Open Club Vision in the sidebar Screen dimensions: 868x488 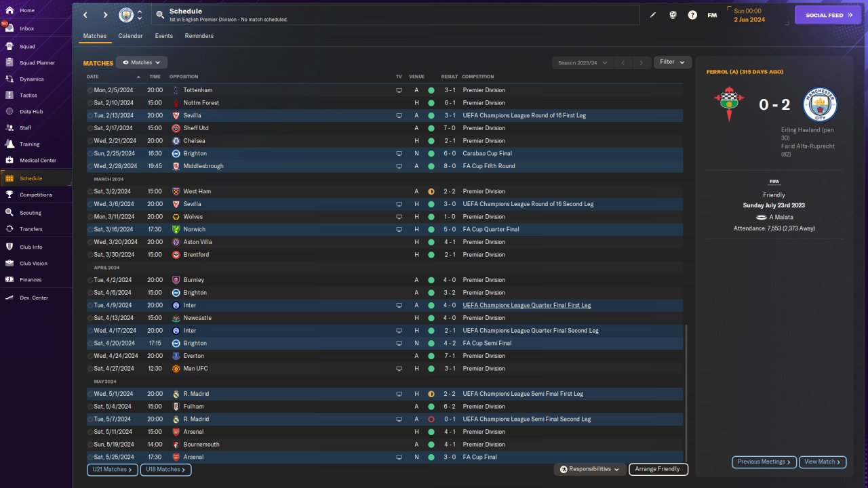click(x=35, y=264)
